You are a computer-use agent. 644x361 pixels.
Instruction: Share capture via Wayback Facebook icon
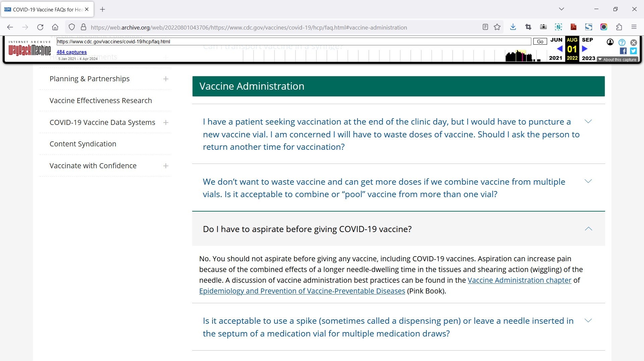point(623,51)
